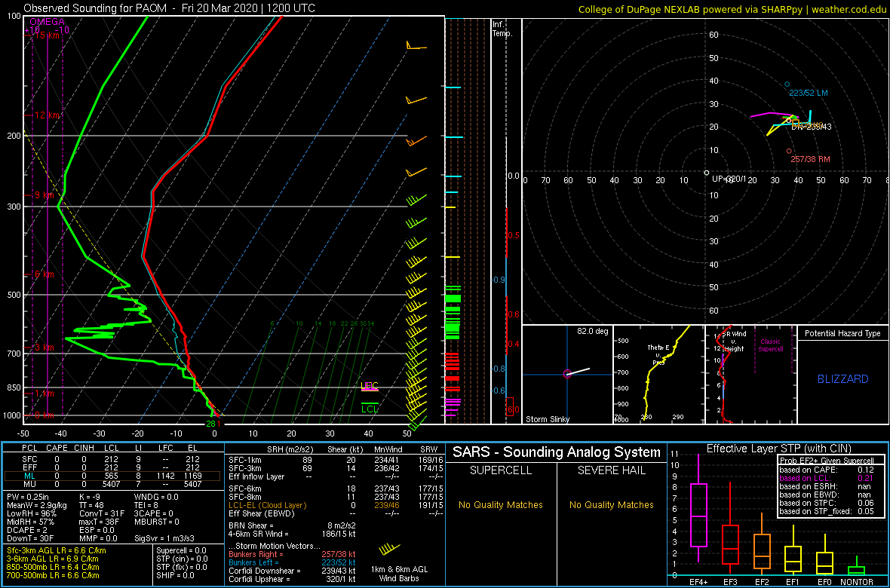Click the Sfc-3km AGL LR lapse rate
890x588 pixels.
(56, 551)
